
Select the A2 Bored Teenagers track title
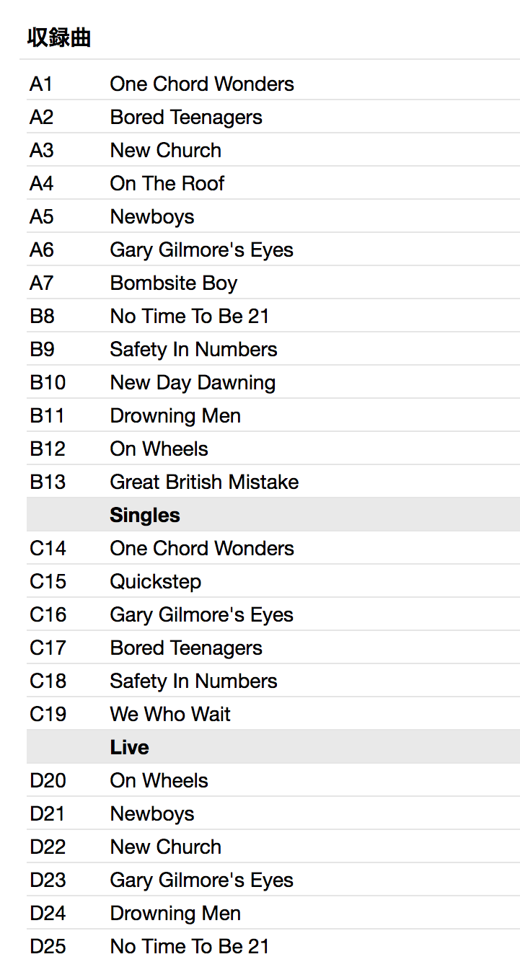tap(185, 118)
